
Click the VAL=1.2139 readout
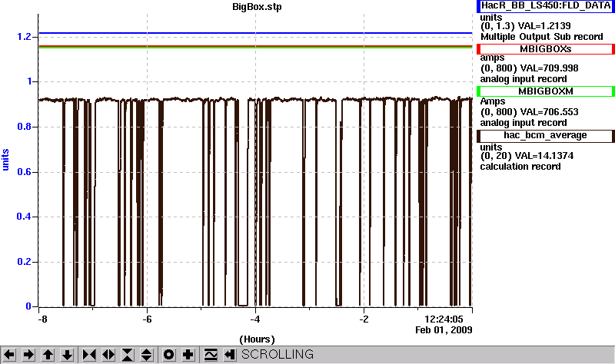[x=544, y=26]
